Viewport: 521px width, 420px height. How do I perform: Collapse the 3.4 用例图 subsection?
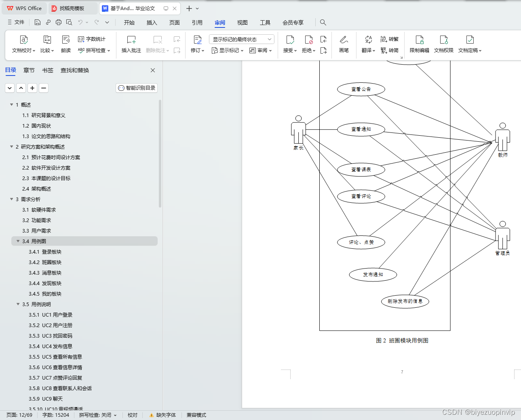tap(18, 241)
